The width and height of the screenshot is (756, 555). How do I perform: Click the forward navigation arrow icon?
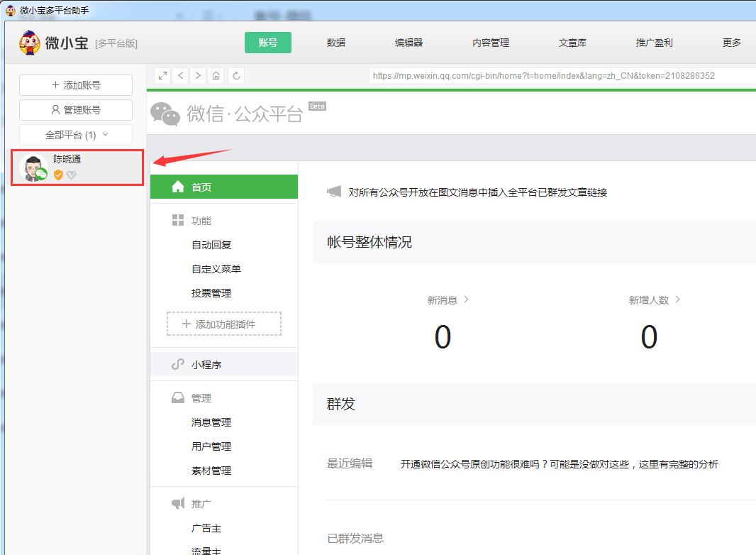click(198, 75)
